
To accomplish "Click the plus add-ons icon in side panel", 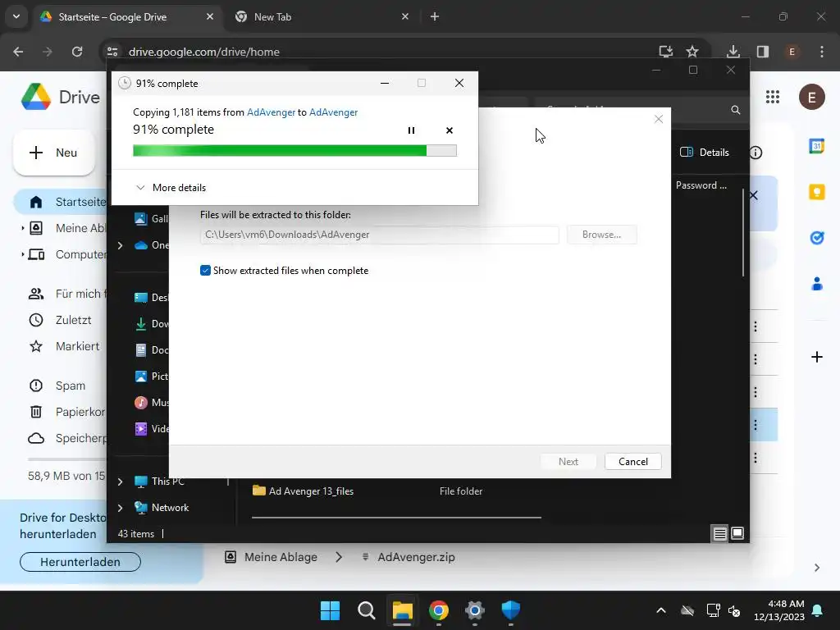I will [x=816, y=357].
